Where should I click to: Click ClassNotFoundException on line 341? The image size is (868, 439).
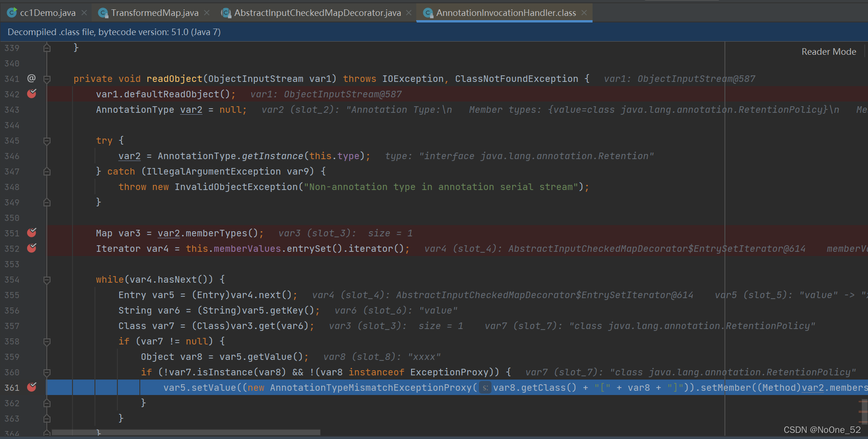coord(517,79)
